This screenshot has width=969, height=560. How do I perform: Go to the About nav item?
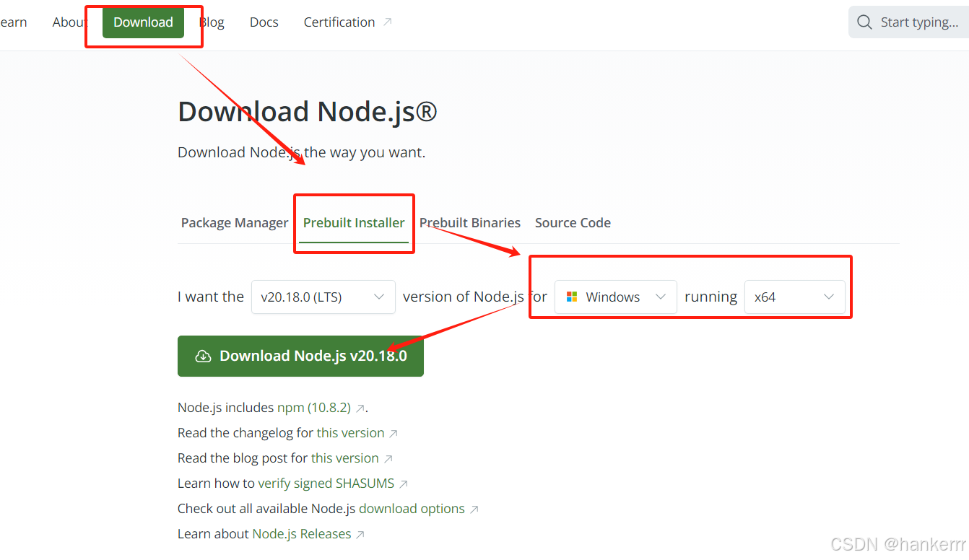[x=70, y=22]
